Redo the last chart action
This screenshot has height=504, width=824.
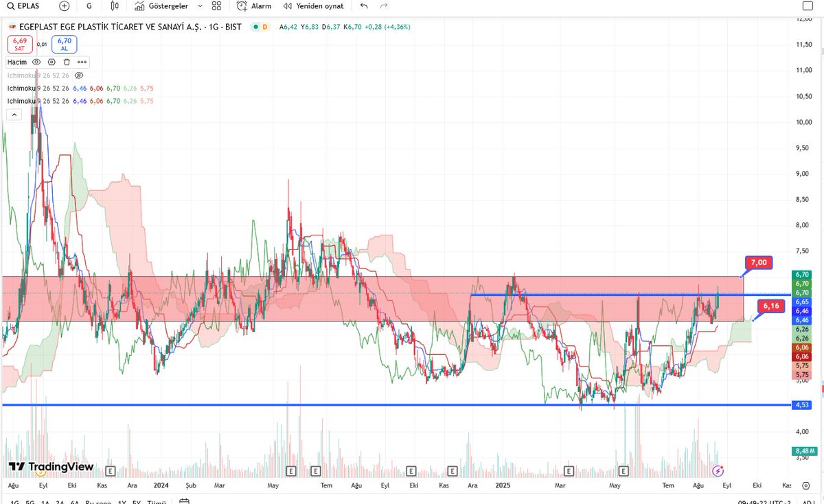click(384, 5)
